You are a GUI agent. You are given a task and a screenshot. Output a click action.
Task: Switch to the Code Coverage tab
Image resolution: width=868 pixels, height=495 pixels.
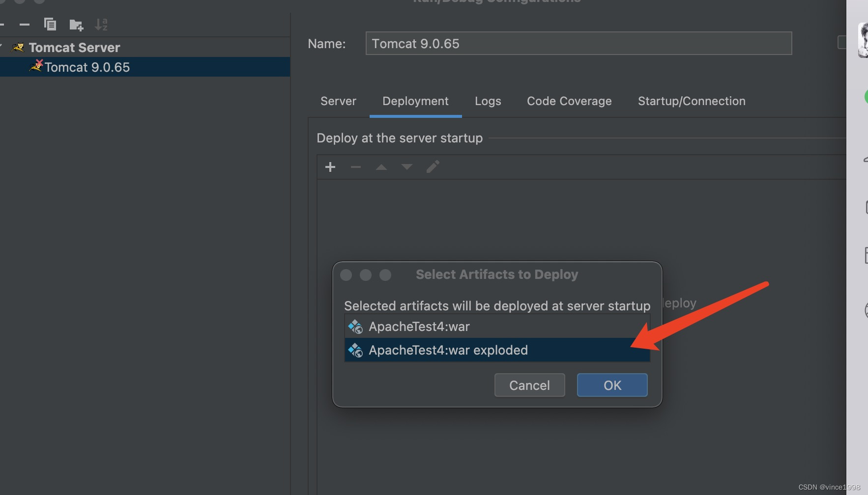(569, 101)
